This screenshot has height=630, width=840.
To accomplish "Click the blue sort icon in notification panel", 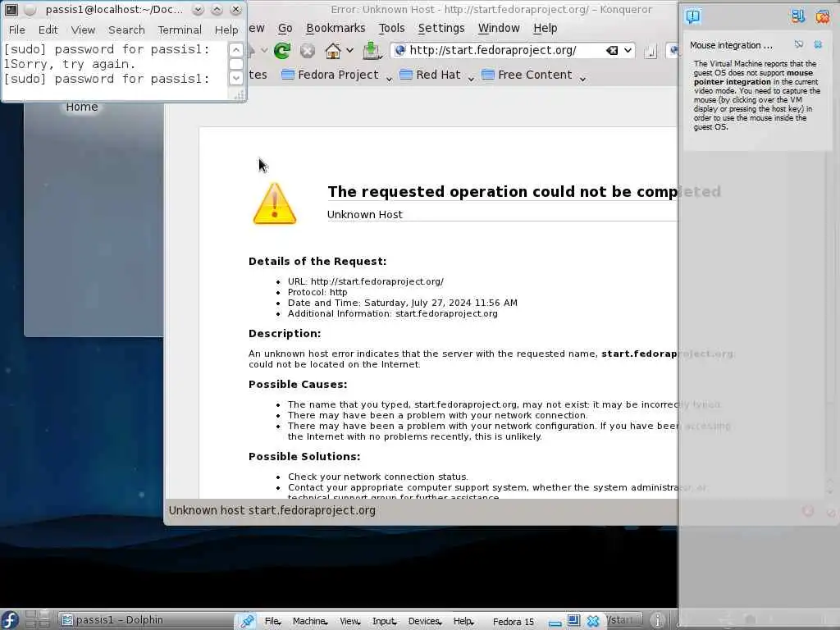I will click(797, 16).
